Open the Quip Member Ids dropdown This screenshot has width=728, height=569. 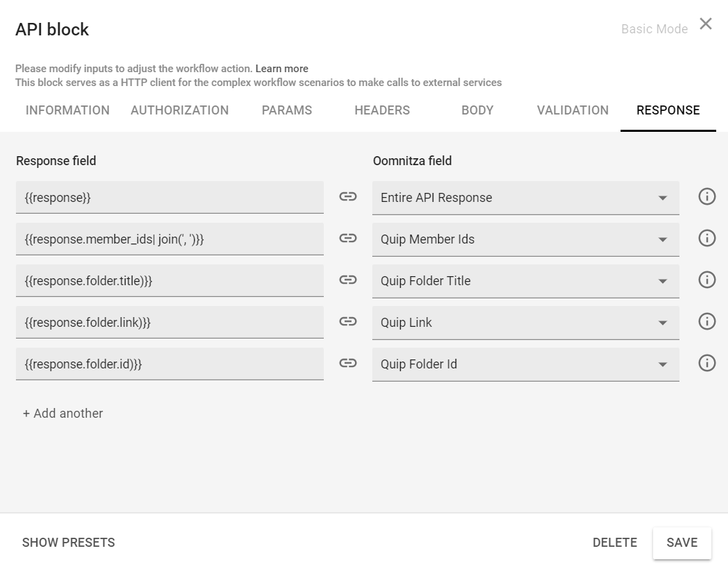click(x=663, y=239)
